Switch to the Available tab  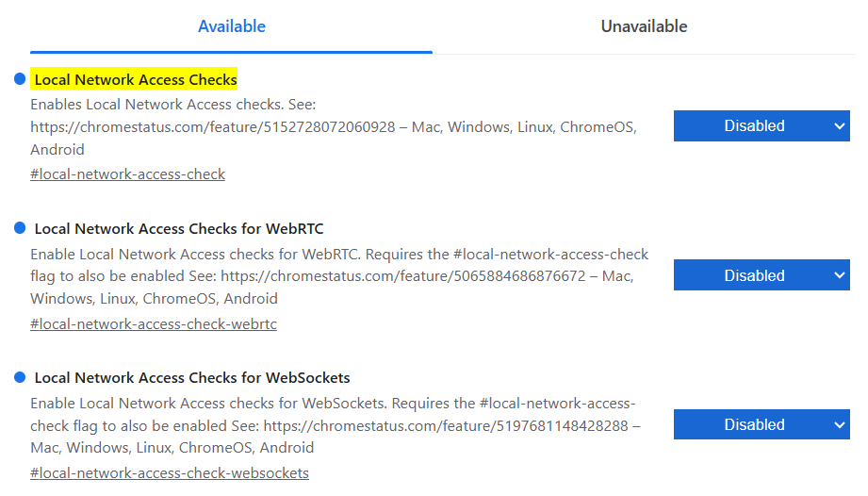click(x=231, y=26)
